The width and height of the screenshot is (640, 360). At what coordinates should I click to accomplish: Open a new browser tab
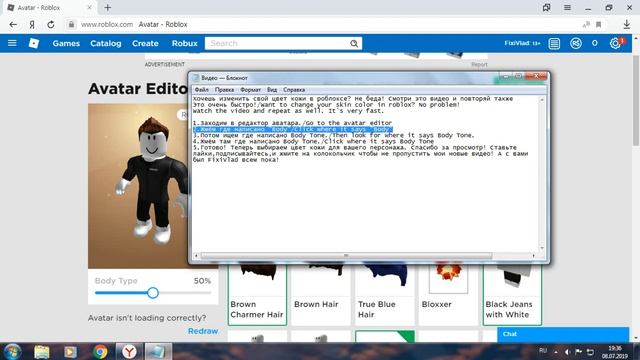[107, 7]
